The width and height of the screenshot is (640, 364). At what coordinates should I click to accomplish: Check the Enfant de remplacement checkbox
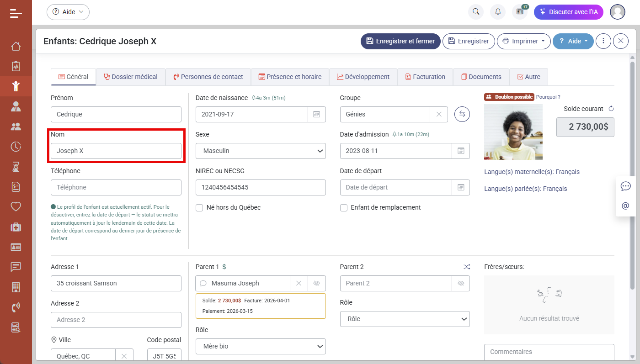[343, 207]
